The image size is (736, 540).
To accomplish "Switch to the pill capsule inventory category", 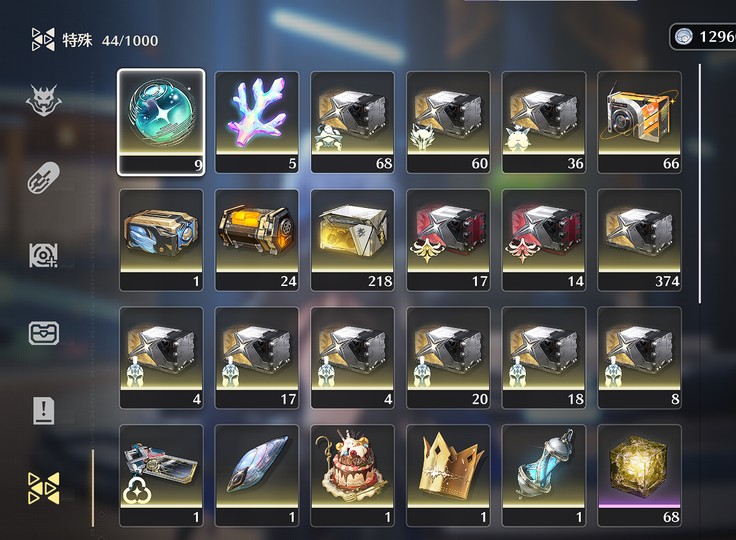I will (44, 178).
